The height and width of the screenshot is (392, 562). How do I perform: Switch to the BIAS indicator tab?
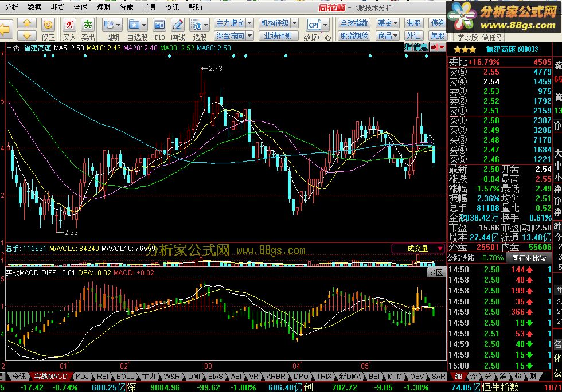tap(216, 376)
